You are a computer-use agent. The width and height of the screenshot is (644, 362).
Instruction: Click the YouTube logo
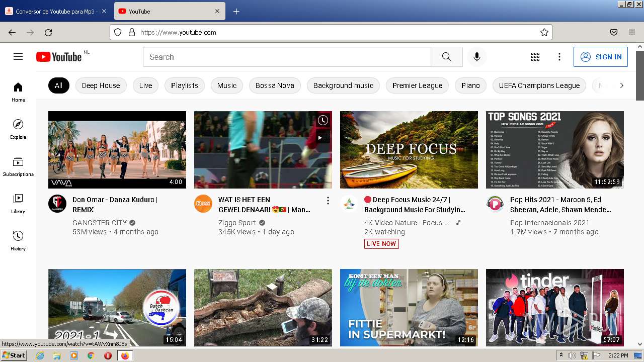tap(59, 57)
